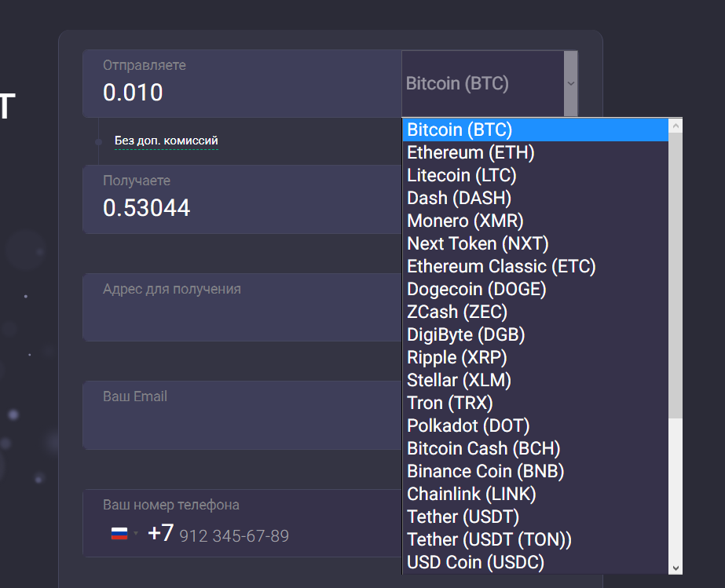Click the scroll-down arrow of the currency list
The height and width of the screenshot is (588, 725).
point(676,568)
